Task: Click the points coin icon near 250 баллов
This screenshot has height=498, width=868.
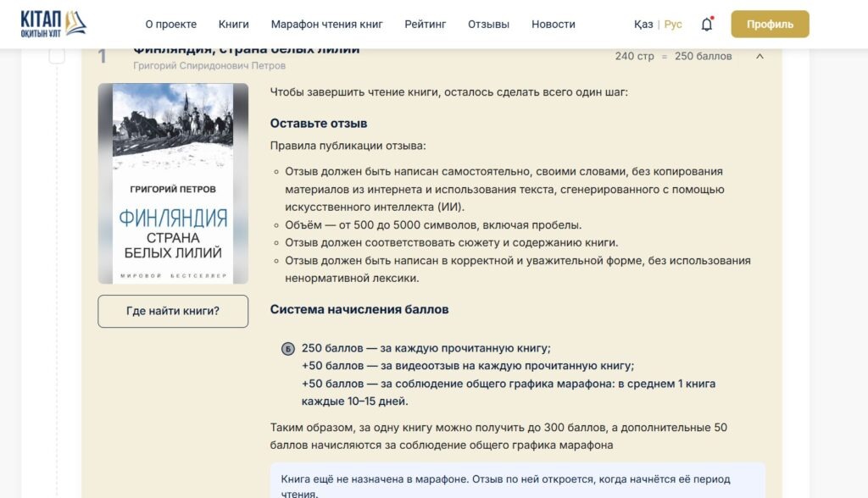Action: pos(288,349)
